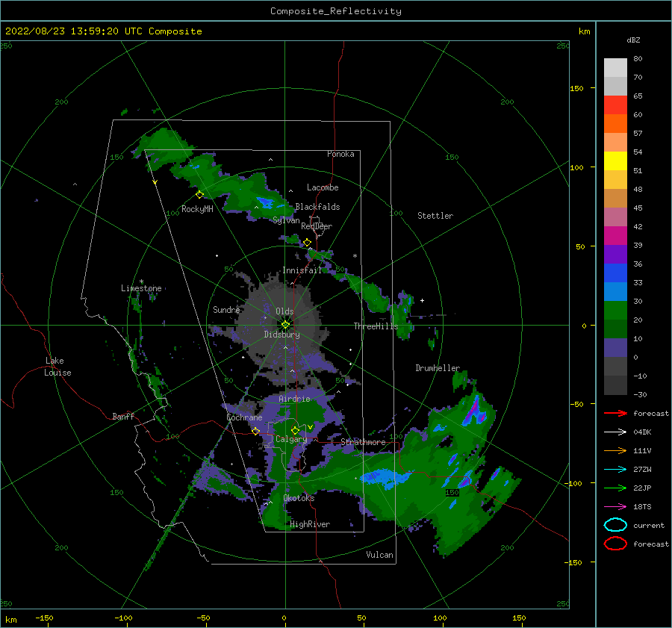This screenshot has height=628, width=672.
Task: Click the RockyMH label
Action: pos(197,209)
